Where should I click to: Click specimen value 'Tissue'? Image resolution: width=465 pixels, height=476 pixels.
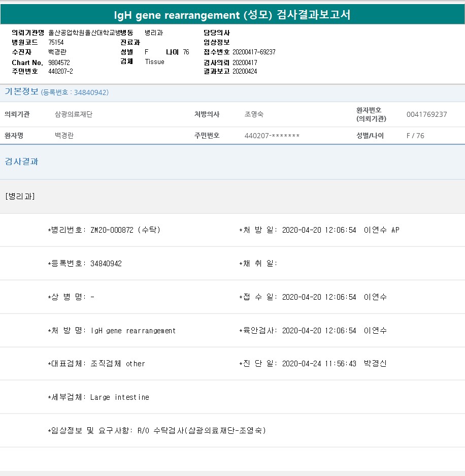tap(154, 61)
